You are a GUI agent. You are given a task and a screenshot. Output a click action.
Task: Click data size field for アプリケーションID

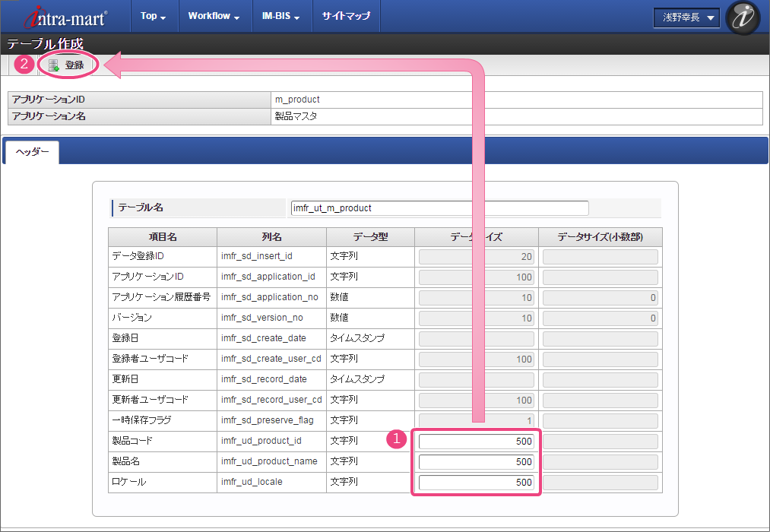(x=476, y=277)
